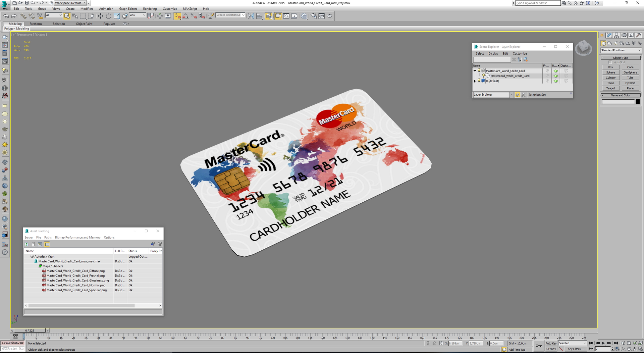
Task: Switch to Modify command panel tab
Action: click(609, 35)
